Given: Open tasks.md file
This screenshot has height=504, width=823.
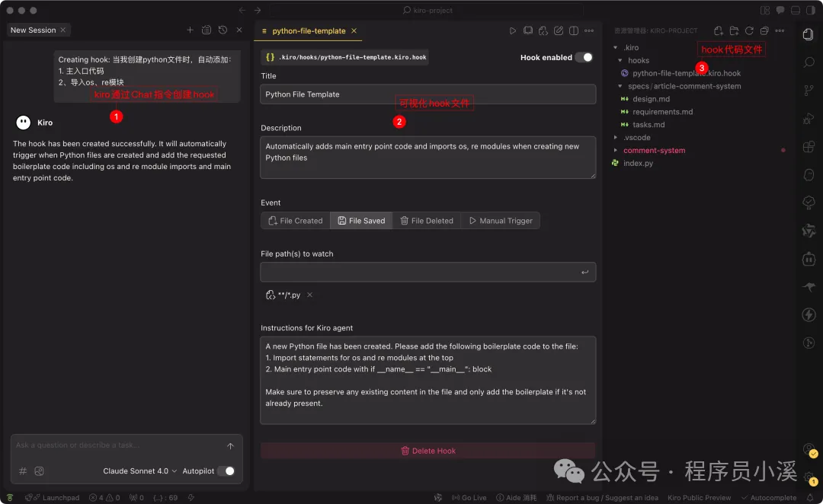Looking at the screenshot, I should click(x=648, y=125).
